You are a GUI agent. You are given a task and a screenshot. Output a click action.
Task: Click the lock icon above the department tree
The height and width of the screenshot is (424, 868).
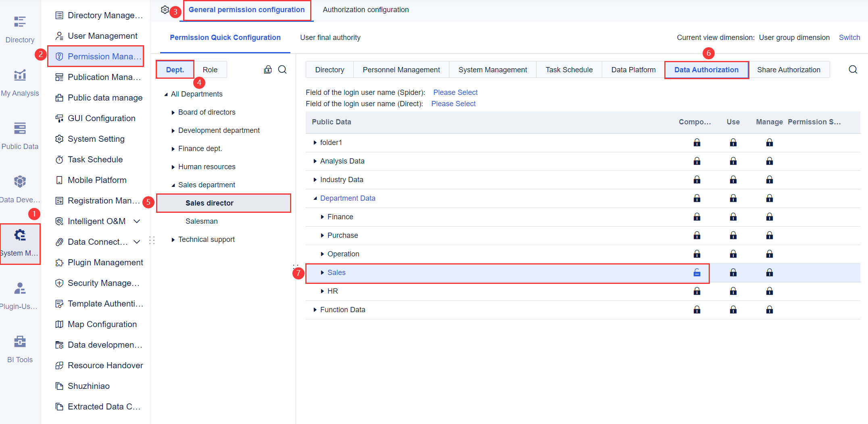click(x=268, y=69)
